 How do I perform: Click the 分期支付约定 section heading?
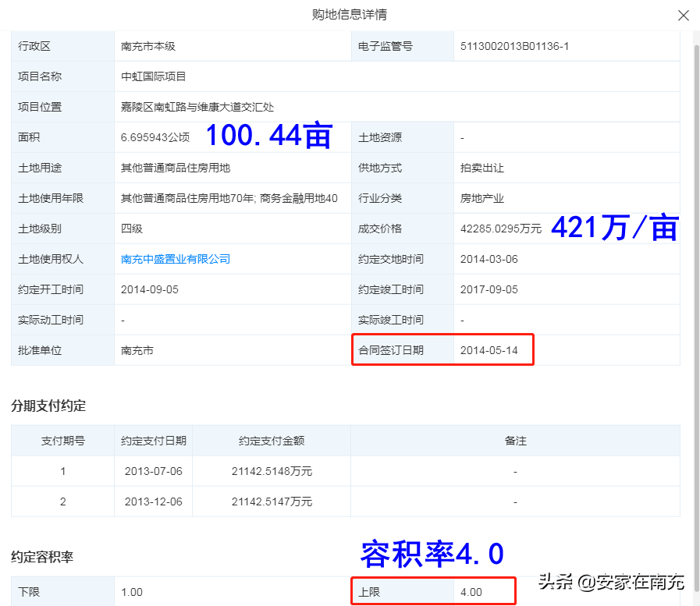[x=48, y=406]
